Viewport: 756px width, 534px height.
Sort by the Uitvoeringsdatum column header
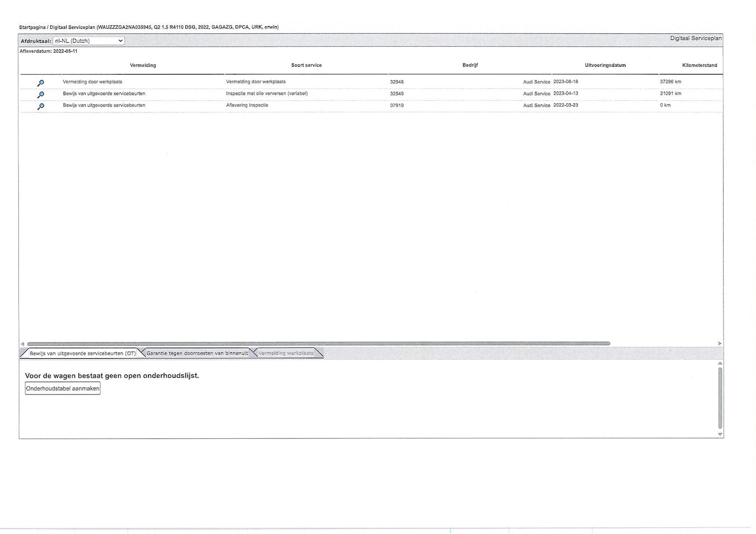click(605, 66)
